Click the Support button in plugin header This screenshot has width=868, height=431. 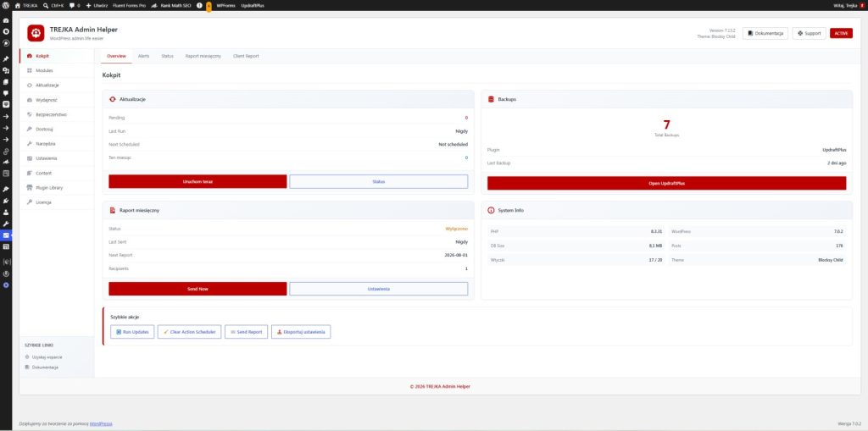click(x=810, y=33)
